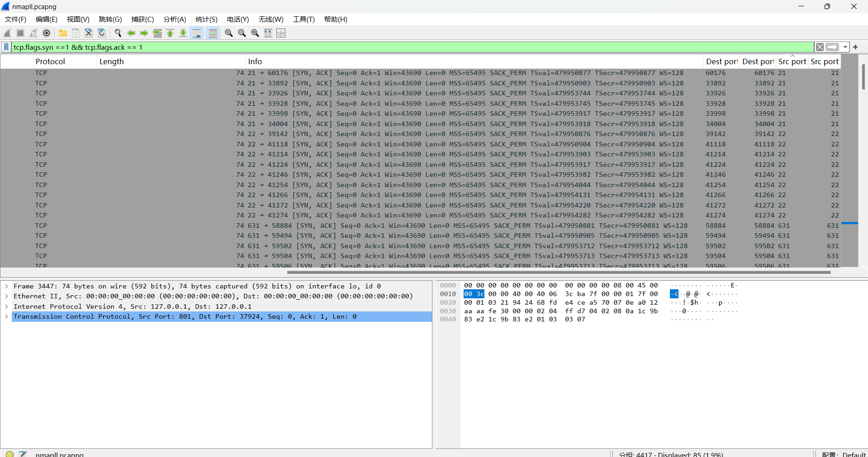Select the Frame 3447 line in packet details
Screen dimensions: 868x457
pyautogui.click(x=222, y=286)
